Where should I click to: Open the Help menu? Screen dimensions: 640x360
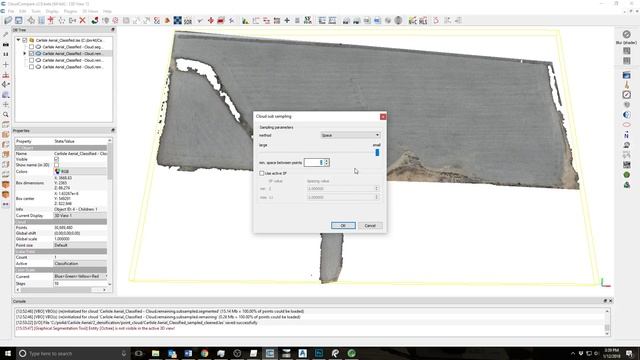(107, 11)
